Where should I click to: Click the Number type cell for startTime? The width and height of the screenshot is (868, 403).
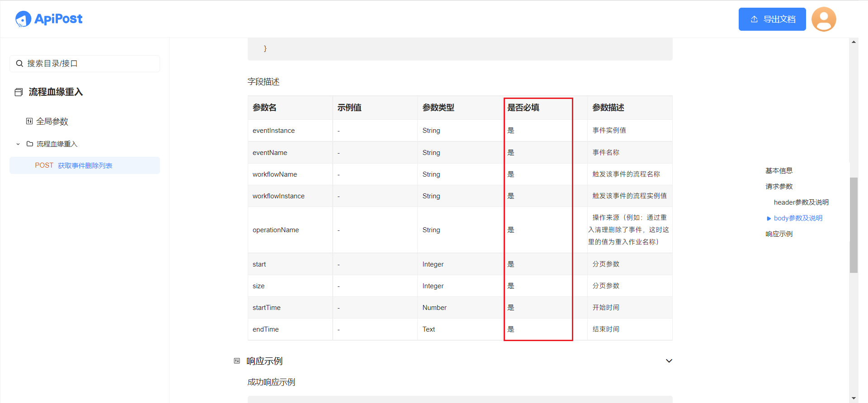[x=460, y=308]
